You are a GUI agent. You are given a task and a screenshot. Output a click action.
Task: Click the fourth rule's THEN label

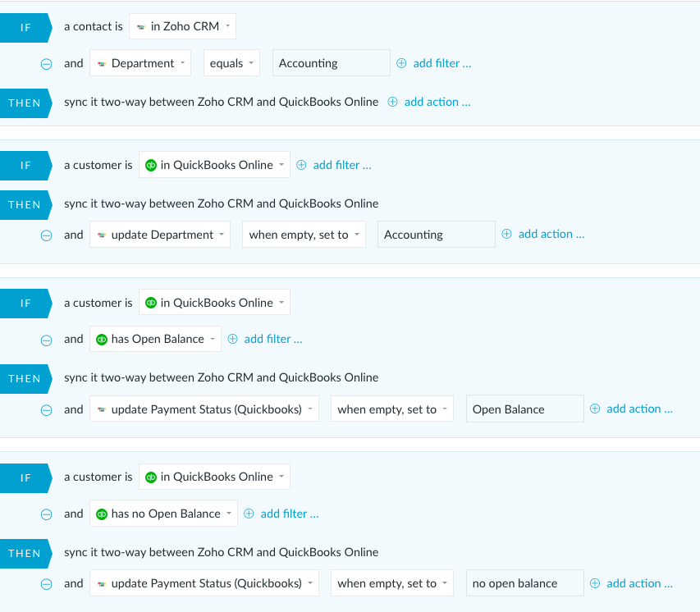(x=25, y=554)
